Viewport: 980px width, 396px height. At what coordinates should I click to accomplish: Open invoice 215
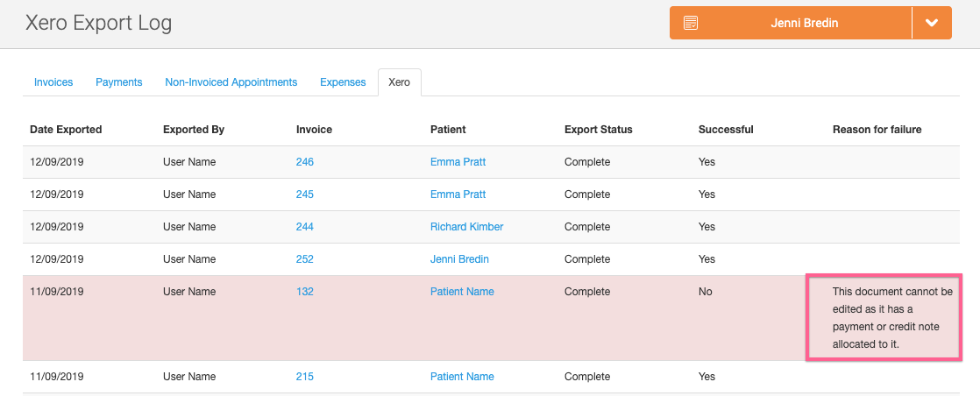(305, 377)
